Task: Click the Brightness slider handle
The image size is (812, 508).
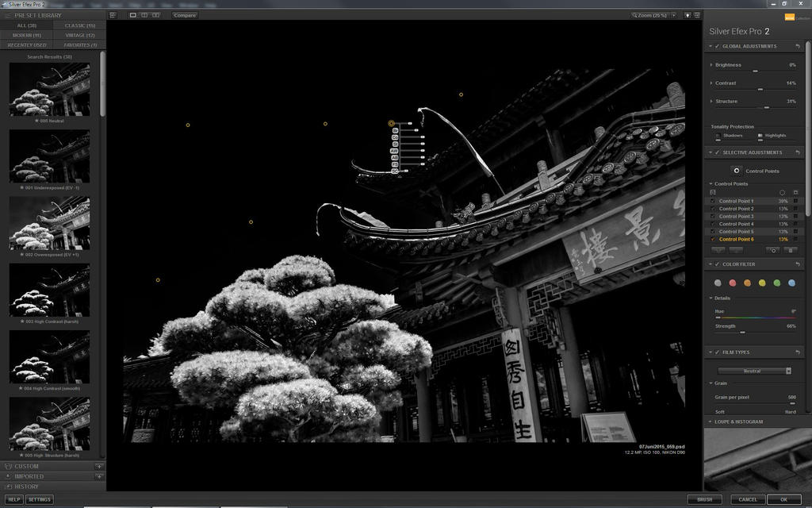Action: point(755,71)
